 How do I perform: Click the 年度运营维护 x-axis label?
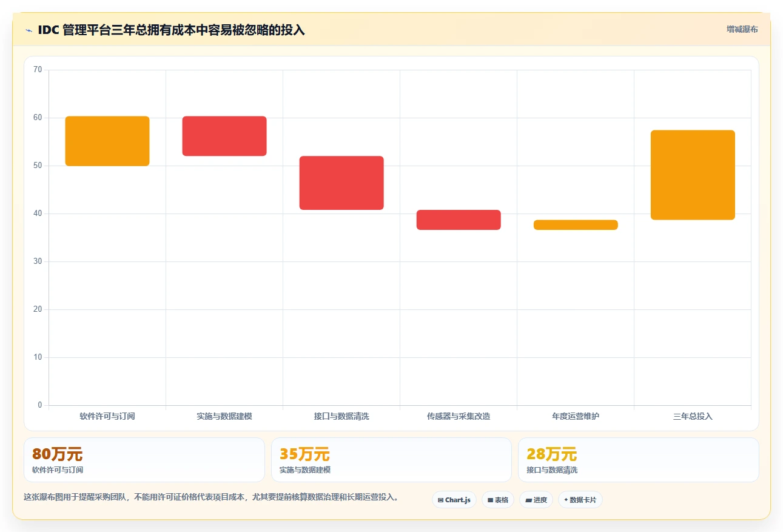point(576,416)
